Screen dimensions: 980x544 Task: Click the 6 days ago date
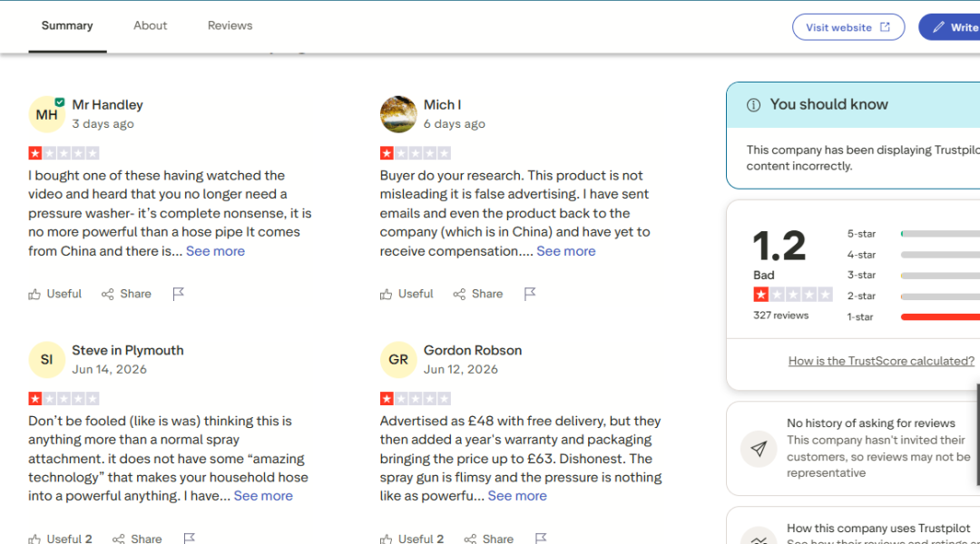(x=455, y=123)
